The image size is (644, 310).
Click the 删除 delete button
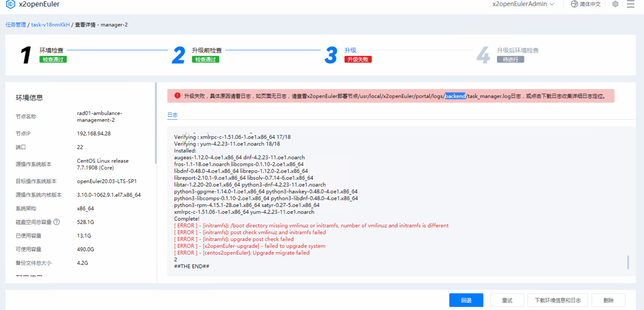(x=608, y=300)
